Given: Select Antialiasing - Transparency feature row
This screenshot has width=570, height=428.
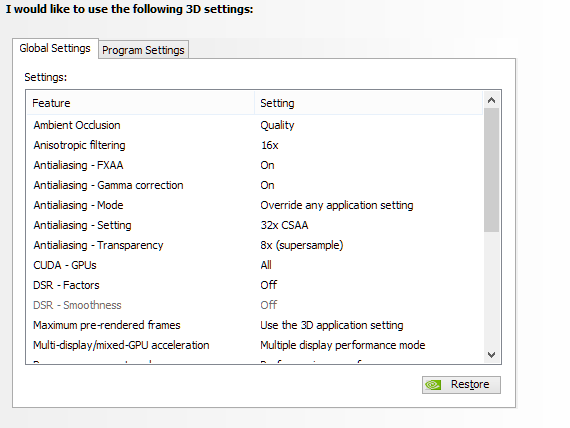Looking at the screenshot, I should coord(254,245).
